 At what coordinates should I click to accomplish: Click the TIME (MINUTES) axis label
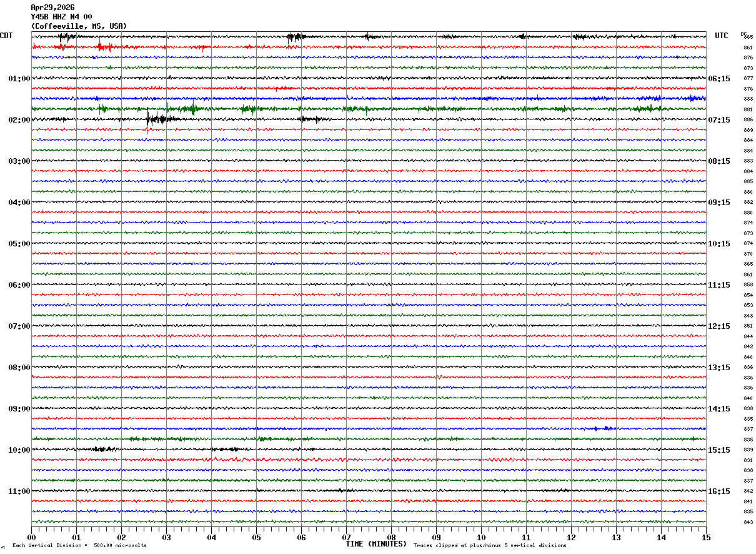tap(376, 544)
